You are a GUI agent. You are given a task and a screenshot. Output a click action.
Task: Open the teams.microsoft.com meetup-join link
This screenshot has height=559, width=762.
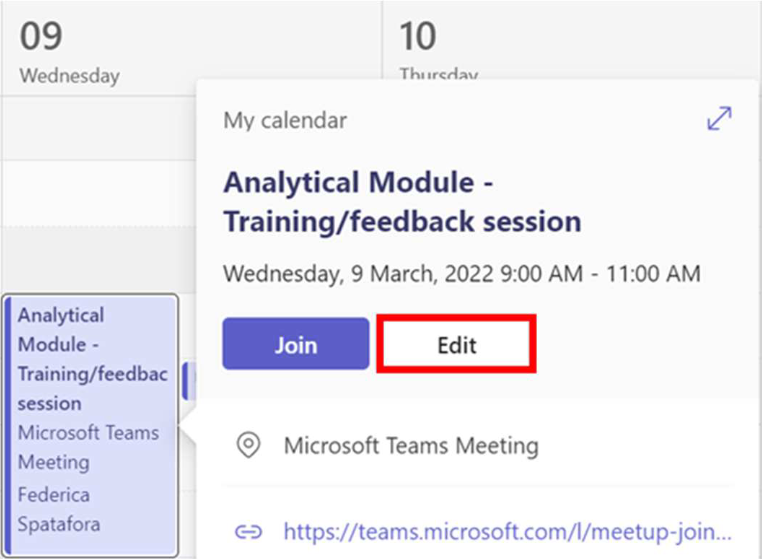[x=507, y=531]
